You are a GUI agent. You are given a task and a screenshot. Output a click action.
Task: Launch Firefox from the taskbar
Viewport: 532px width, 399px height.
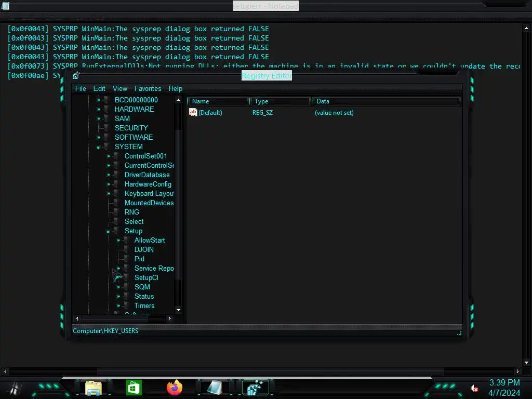(x=175, y=388)
